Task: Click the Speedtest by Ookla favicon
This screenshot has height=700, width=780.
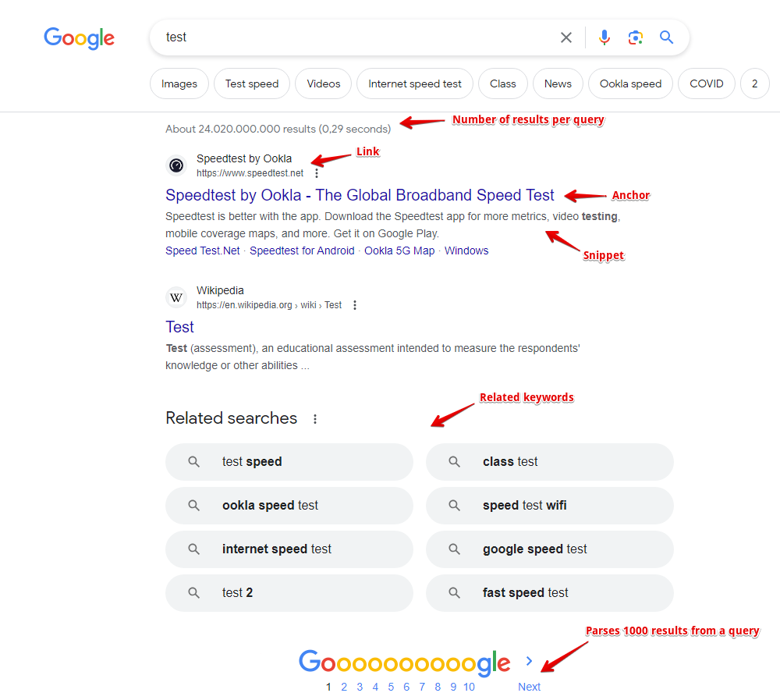Action: (x=176, y=165)
